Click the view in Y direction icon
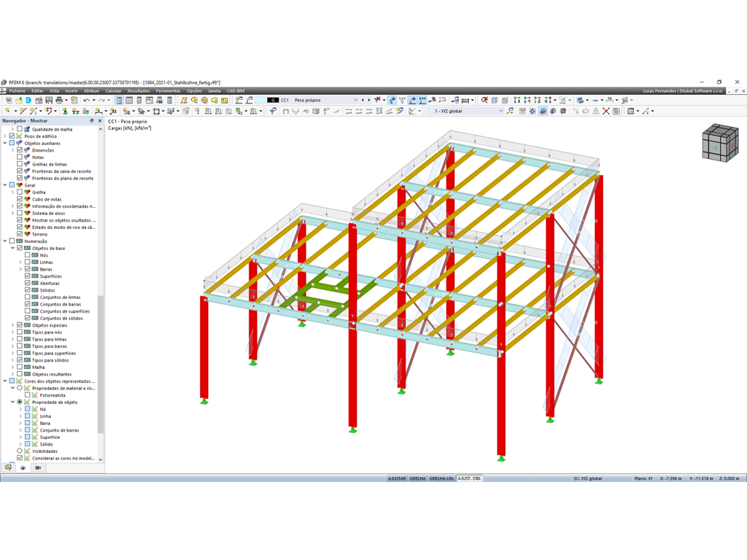The width and height of the screenshot is (747, 560). (x=527, y=100)
